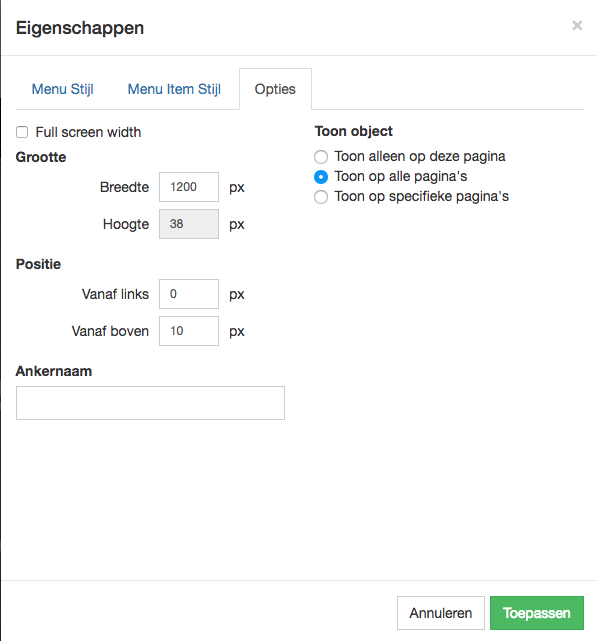The height and width of the screenshot is (641, 597).
Task: Click the Annuleren button
Action: tap(441, 613)
